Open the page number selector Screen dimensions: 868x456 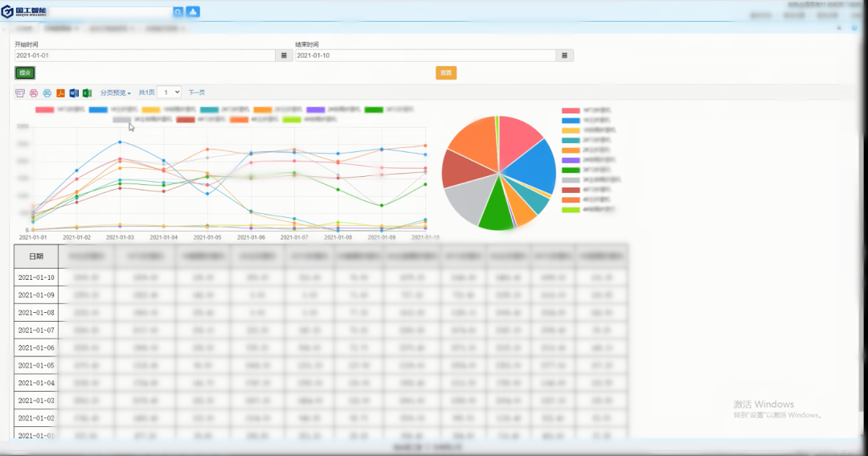tap(169, 92)
